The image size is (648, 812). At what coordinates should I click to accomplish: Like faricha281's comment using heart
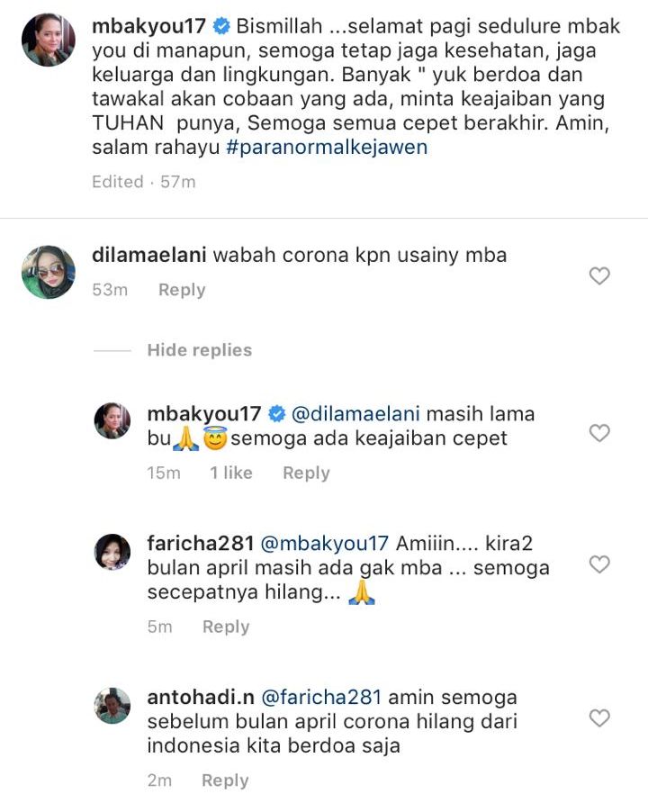(599, 564)
